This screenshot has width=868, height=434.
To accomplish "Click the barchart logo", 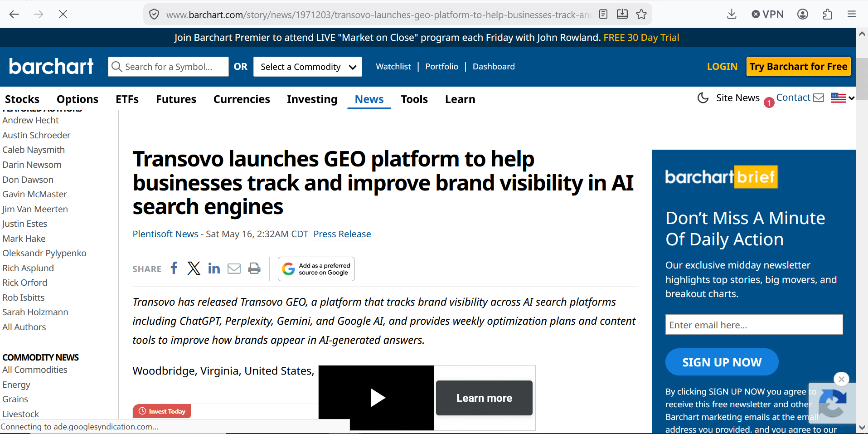I will (51, 66).
